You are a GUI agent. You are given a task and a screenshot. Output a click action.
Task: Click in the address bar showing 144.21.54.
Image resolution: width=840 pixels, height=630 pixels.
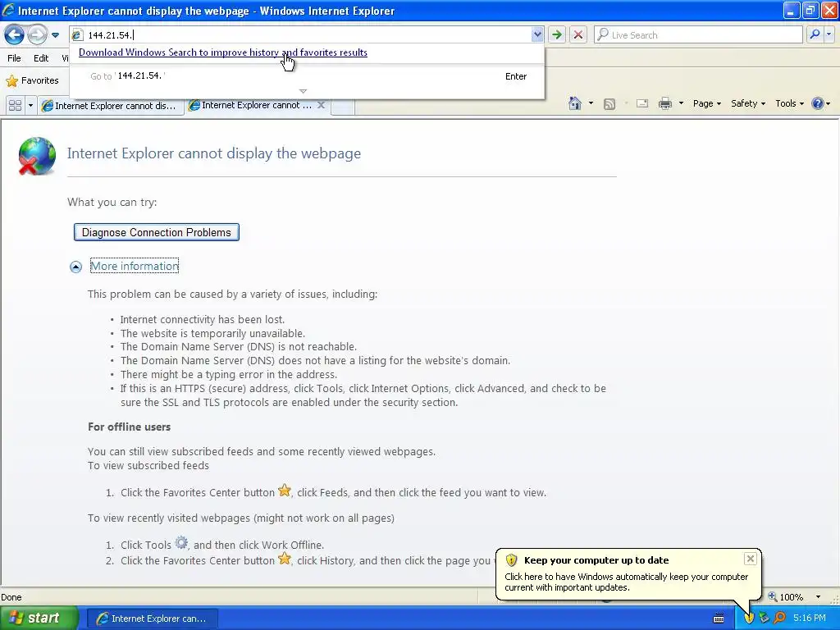308,35
